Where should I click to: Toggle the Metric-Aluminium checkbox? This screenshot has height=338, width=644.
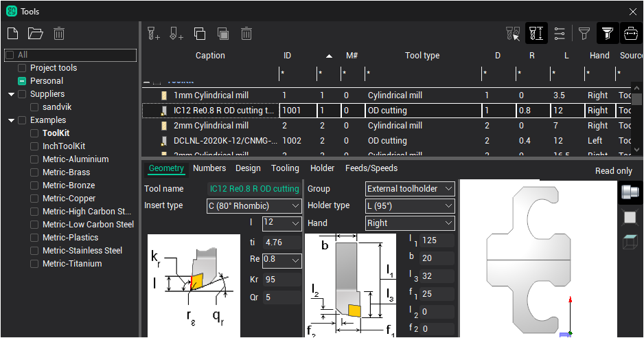(x=35, y=159)
